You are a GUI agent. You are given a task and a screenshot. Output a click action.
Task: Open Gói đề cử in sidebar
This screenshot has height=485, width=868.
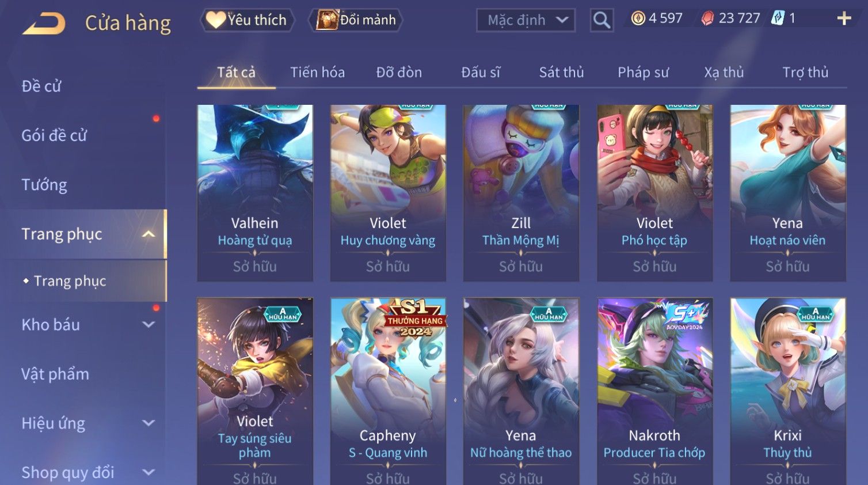pyautogui.click(x=54, y=135)
